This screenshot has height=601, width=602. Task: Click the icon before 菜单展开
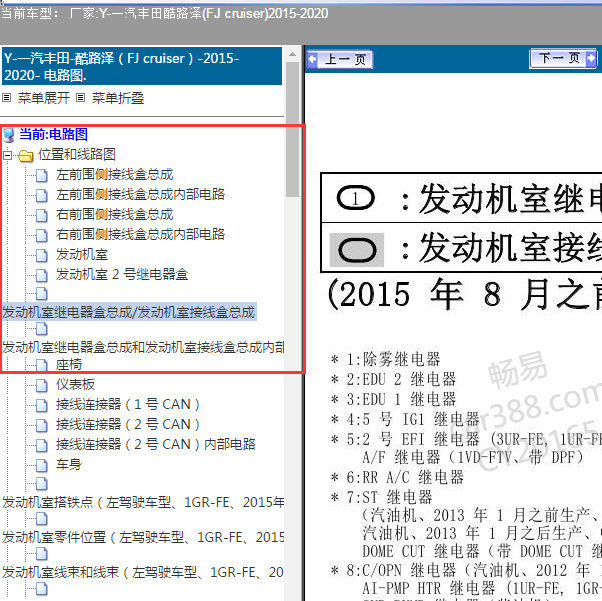pos(7,98)
